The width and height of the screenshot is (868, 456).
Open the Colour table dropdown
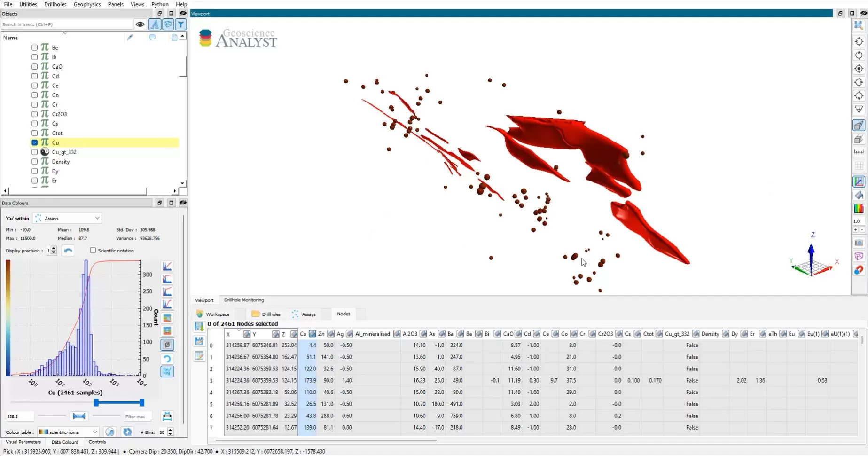(68, 432)
